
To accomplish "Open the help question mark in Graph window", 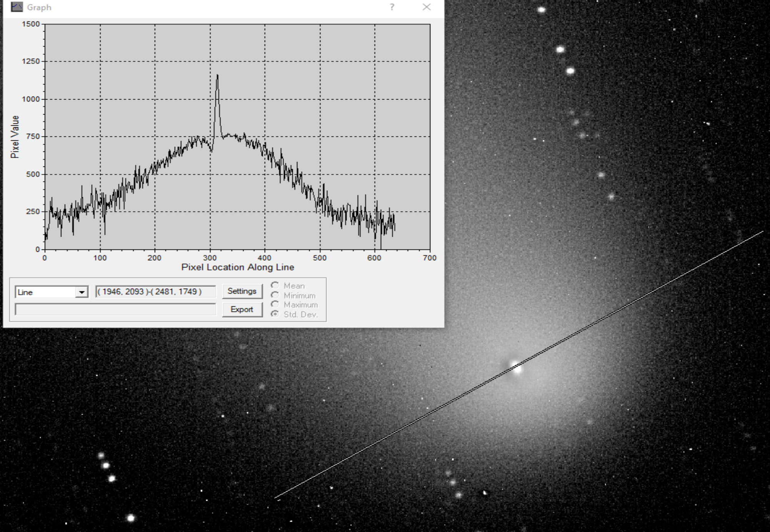I will click(x=392, y=7).
